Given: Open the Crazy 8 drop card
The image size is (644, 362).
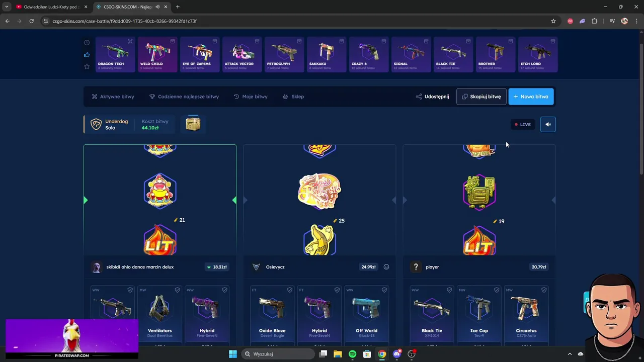Looking at the screenshot, I should 369,54.
